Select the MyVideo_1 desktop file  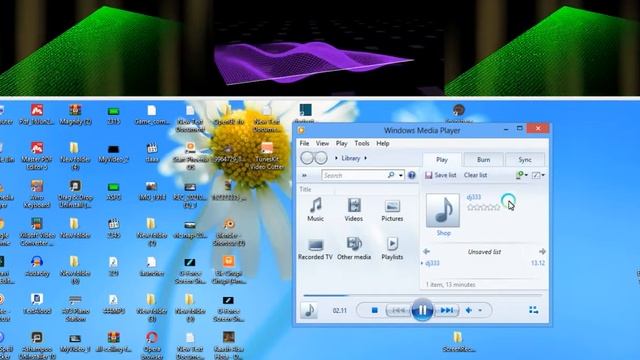[75, 343]
